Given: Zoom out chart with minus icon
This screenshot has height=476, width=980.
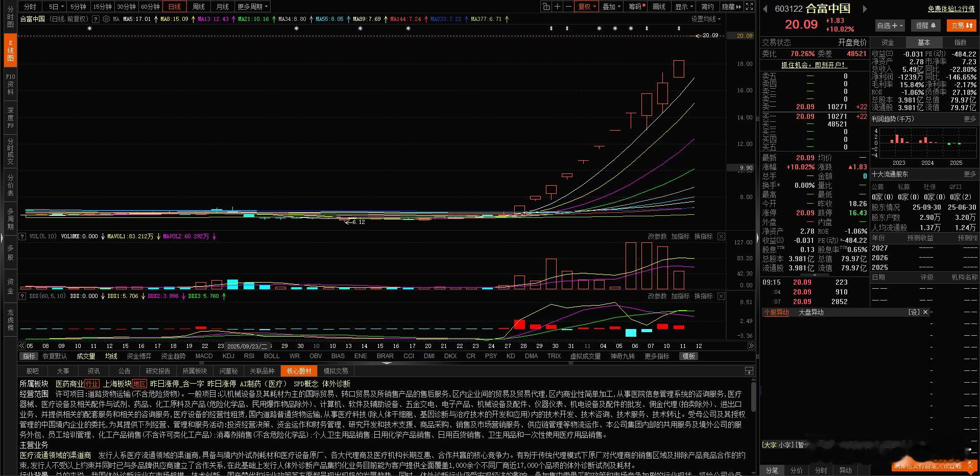Looking at the screenshot, I should [x=568, y=6].
